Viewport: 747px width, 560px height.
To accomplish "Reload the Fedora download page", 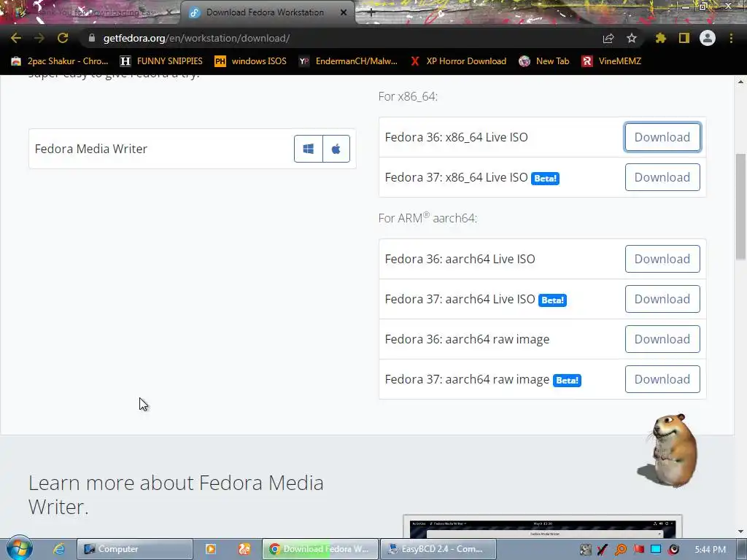I will [63, 38].
